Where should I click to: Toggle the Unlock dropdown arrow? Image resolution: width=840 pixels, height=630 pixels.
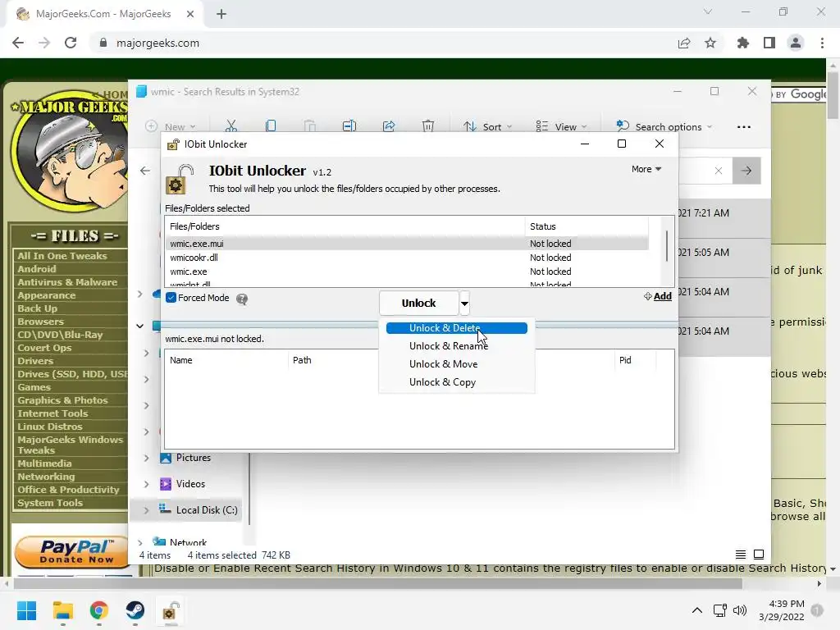[x=464, y=304]
